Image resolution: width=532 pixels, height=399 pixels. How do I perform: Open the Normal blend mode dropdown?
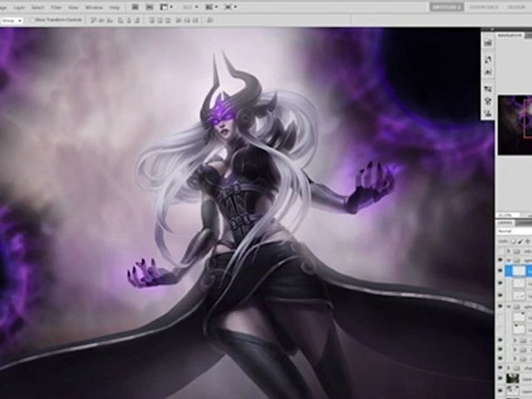tap(514, 231)
